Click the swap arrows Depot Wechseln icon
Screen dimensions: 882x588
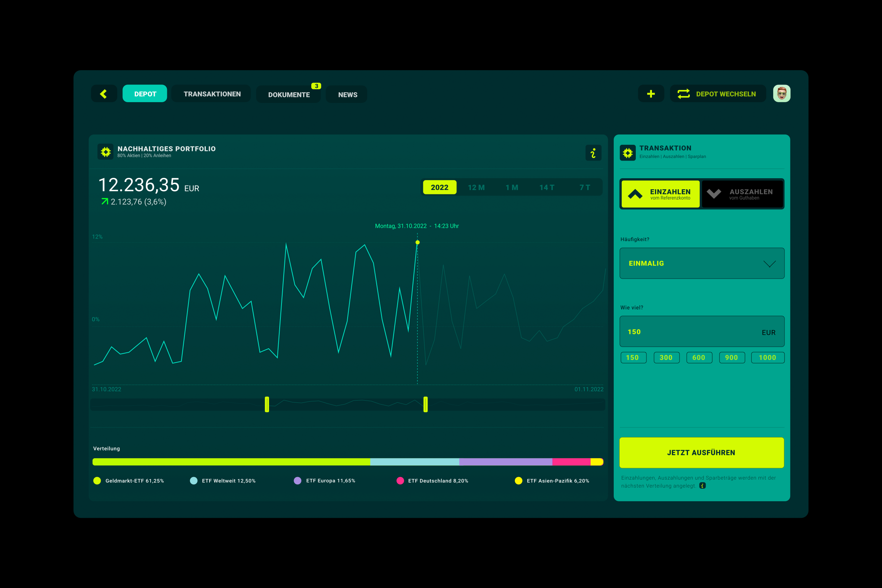[x=684, y=94]
